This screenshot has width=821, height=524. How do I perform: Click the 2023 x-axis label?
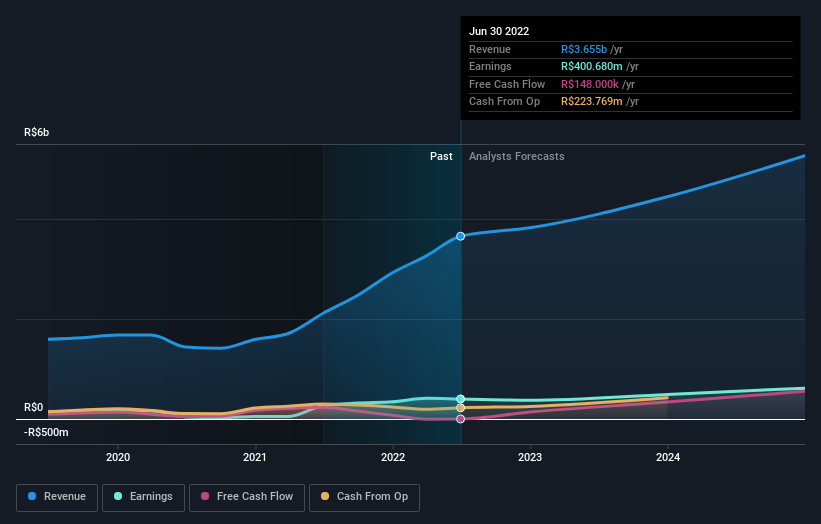coord(530,457)
